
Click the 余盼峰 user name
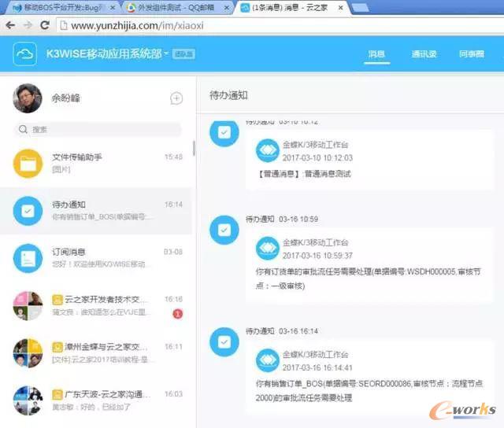click(66, 98)
